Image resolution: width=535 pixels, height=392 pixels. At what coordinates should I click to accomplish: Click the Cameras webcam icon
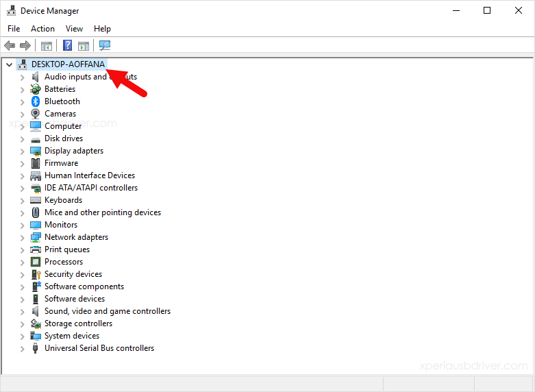coord(36,114)
